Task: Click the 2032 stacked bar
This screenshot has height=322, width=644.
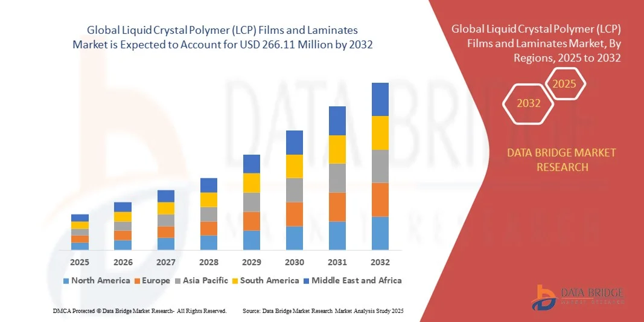Action: pyautogui.click(x=380, y=166)
